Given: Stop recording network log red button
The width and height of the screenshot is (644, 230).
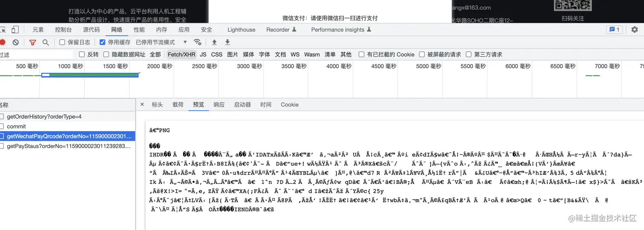Looking at the screenshot, I should click(x=2, y=42).
